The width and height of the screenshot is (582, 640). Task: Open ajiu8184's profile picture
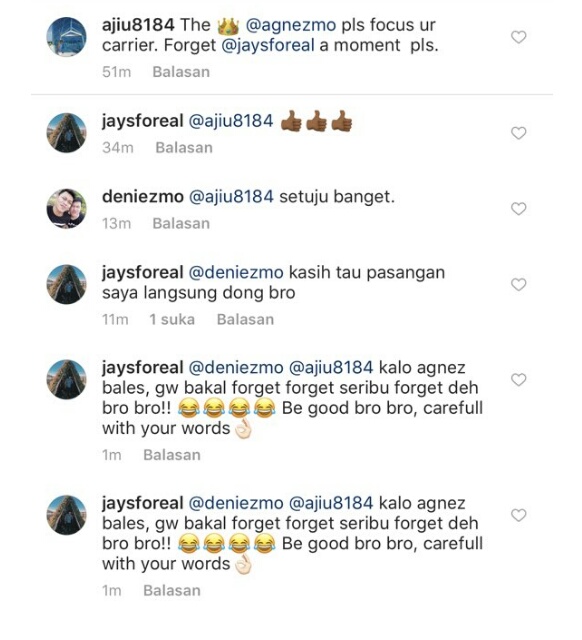coord(67,37)
